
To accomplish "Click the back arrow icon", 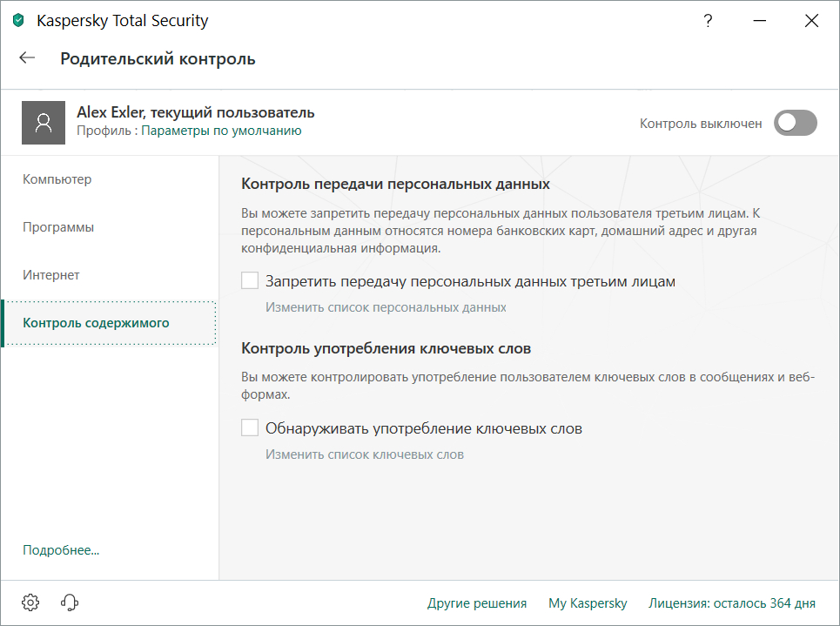I will pyautogui.click(x=27, y=58).
